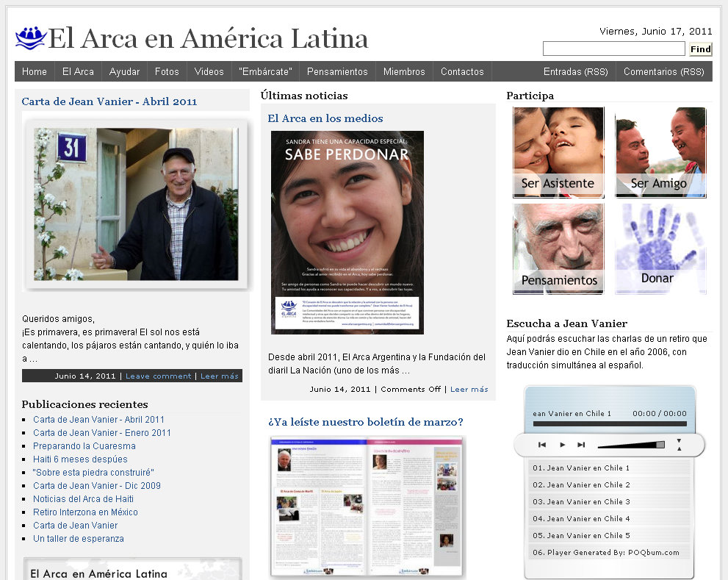
Task: Open recent post Carta de Jean Vanier - Enero 2011
Action: tap(101, 433)
